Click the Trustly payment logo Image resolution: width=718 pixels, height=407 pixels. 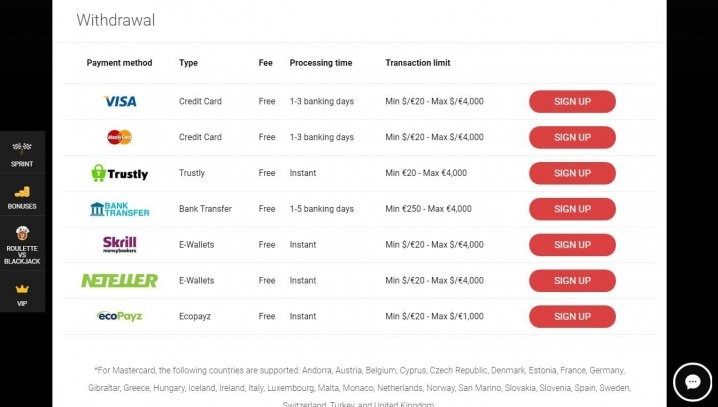tap(119, 173)
